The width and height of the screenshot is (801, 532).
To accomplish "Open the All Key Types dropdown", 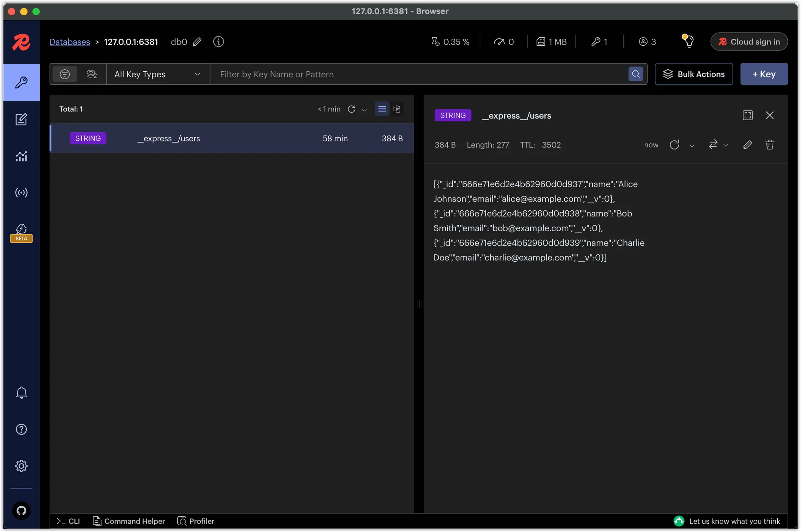I will pyautogui.click(x=158, y=74).
